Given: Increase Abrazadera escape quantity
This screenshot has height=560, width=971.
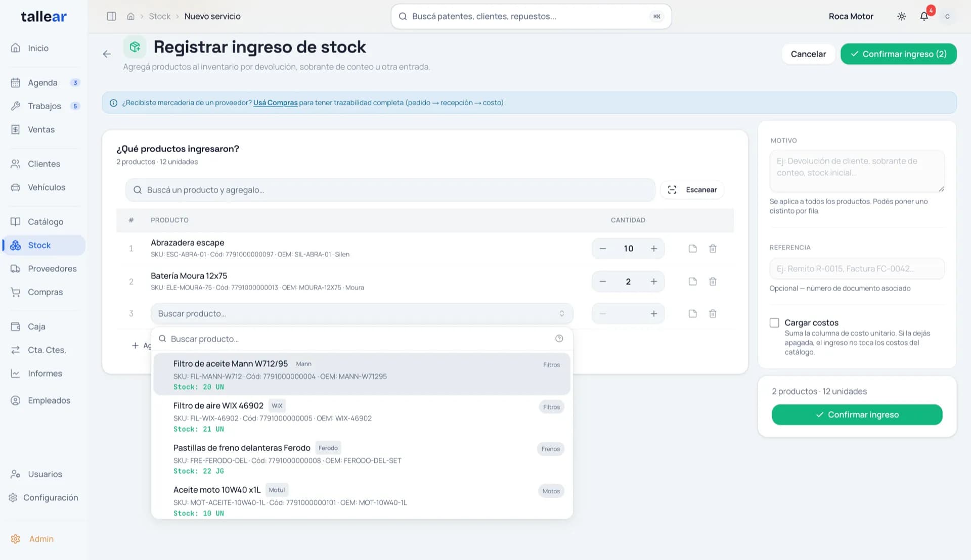Looking at the screenshot, I should pos(653,249).
